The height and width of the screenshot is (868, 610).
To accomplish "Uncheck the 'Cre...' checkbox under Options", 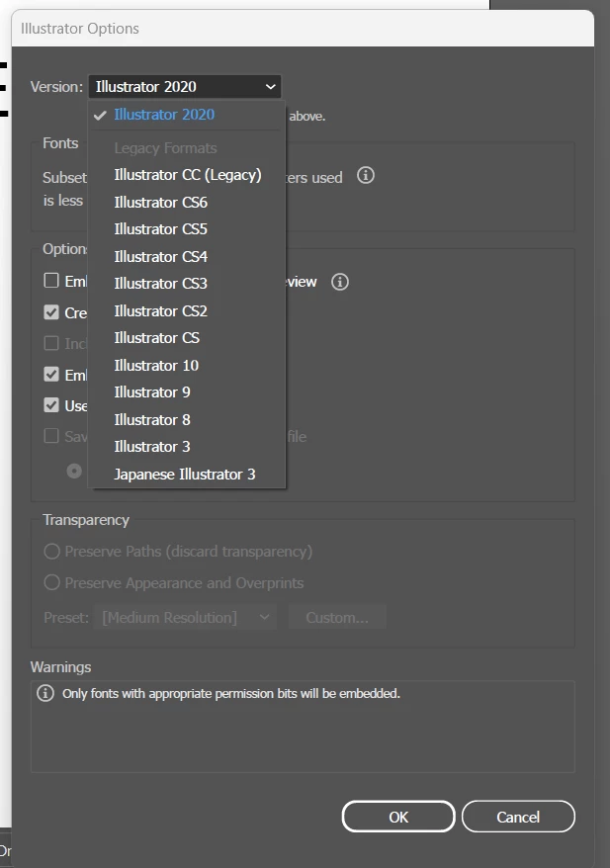I will pos(51,312).
